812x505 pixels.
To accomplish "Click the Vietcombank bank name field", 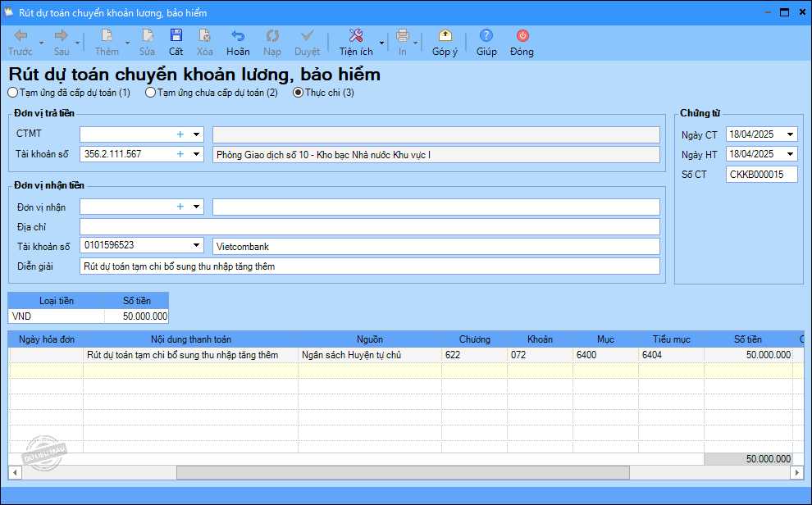I will (x=436, y=247).
